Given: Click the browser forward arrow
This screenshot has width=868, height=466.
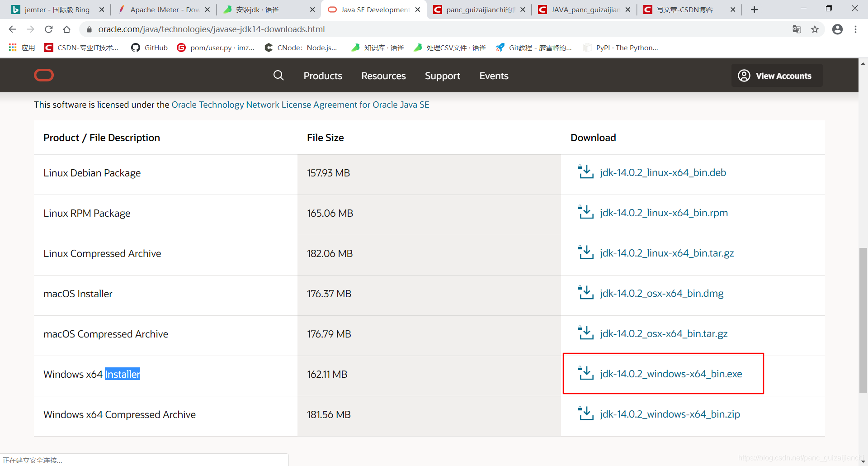Looking at the screenshot, I should (x=30, y=29).
